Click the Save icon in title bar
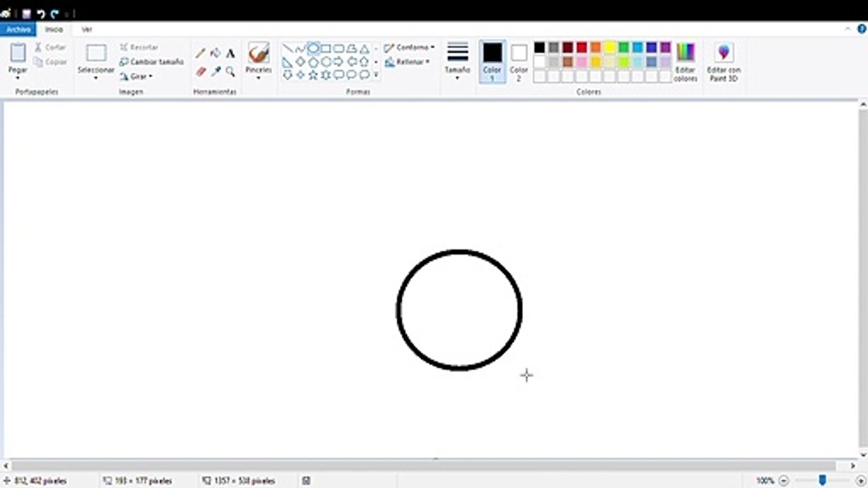This screenshot has height=488, width=868. [x=26, y=13]
